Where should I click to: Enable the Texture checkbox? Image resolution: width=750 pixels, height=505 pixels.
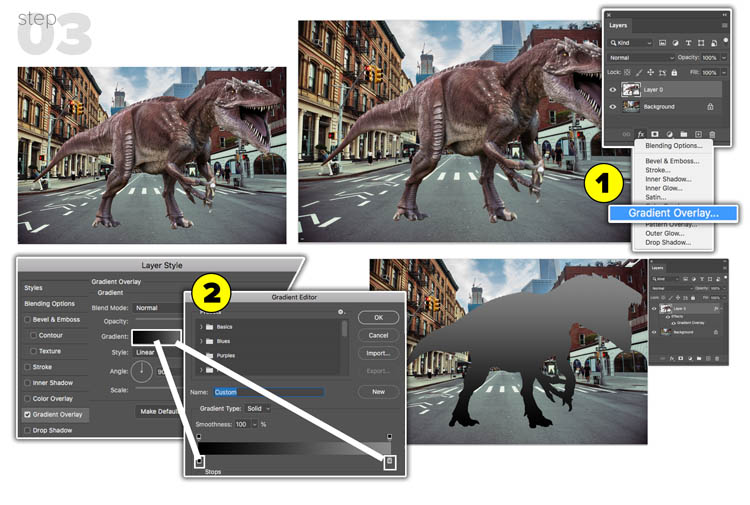point(33,351)
